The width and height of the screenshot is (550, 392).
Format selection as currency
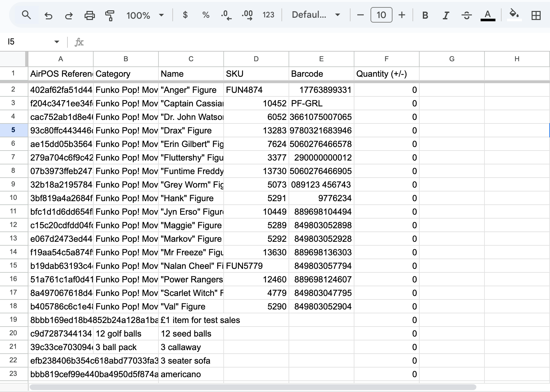pos(185,15)
